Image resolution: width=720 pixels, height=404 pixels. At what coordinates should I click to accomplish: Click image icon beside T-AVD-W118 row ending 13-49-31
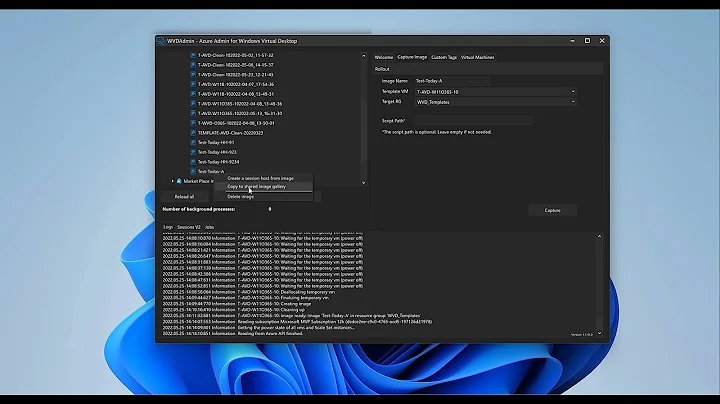tap(193, 94)
